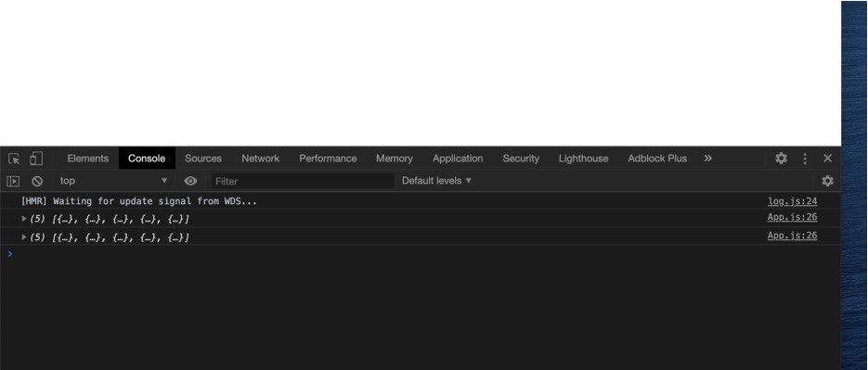Toggle the device toolbar icon
This screenshot has width=868, height=370.
tap(36, 159)
